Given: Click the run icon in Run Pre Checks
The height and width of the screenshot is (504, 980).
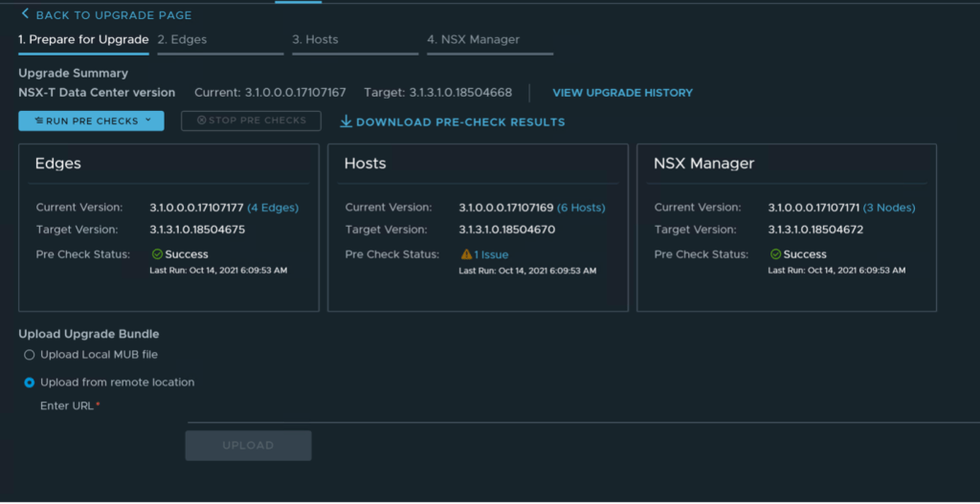Looking at the screenshot, I should (38, 121).
